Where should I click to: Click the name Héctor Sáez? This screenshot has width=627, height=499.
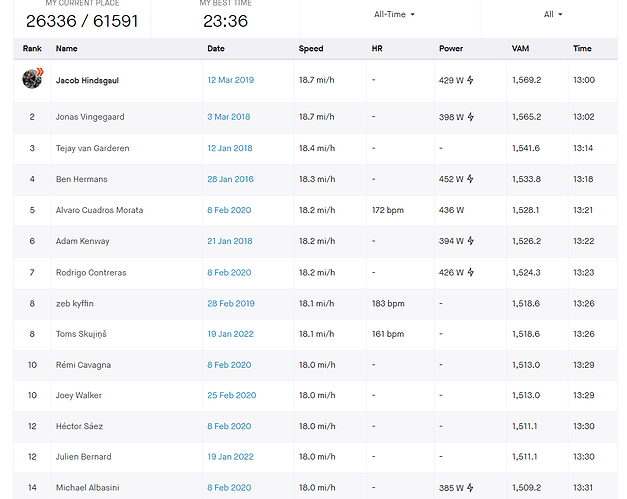[x=79, y=426]
